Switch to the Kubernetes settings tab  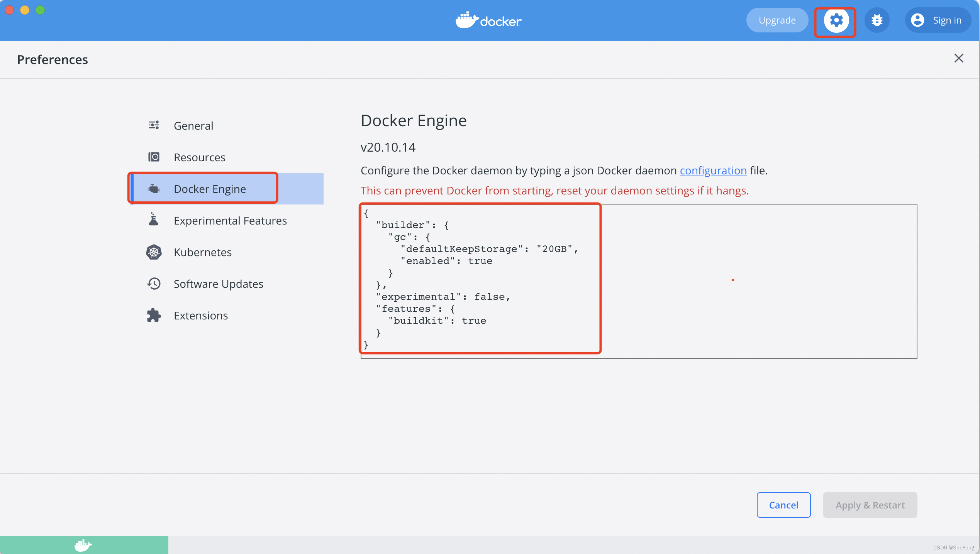(202, 252)
